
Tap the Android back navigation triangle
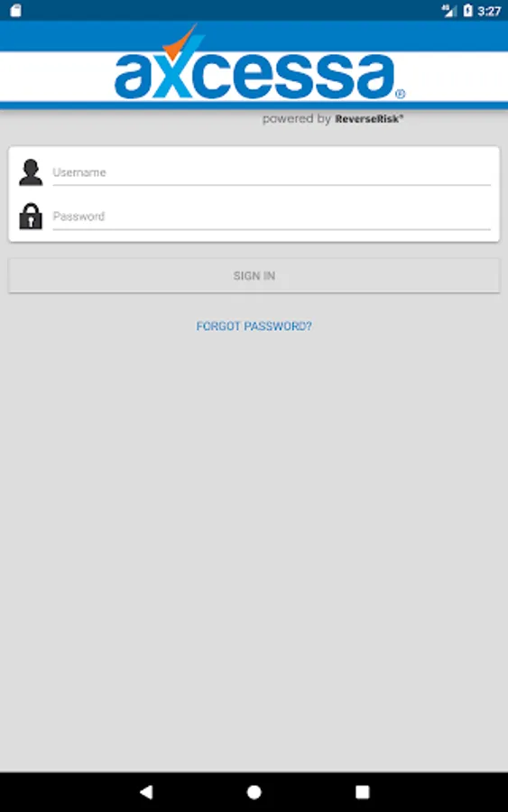146,791
